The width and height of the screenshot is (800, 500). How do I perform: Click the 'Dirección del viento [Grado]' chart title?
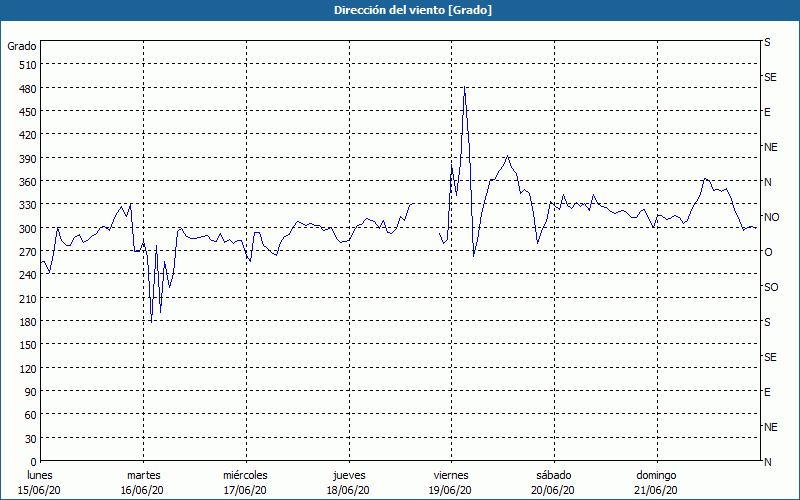(x=413, y=10)
